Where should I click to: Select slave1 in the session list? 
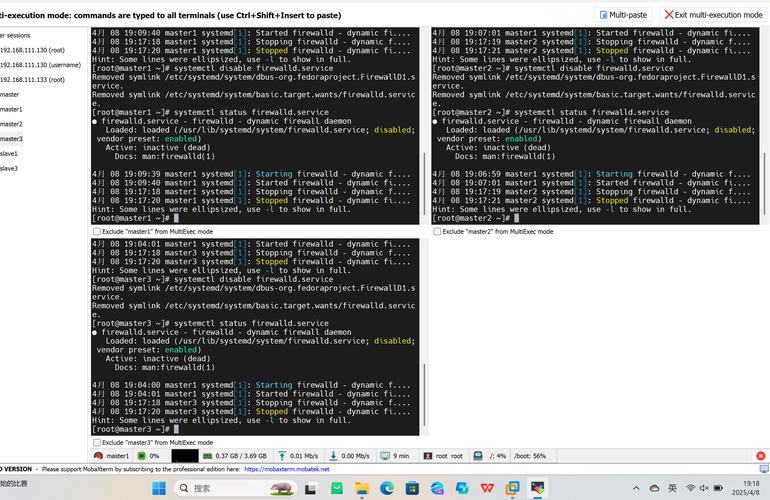point(9,154)
